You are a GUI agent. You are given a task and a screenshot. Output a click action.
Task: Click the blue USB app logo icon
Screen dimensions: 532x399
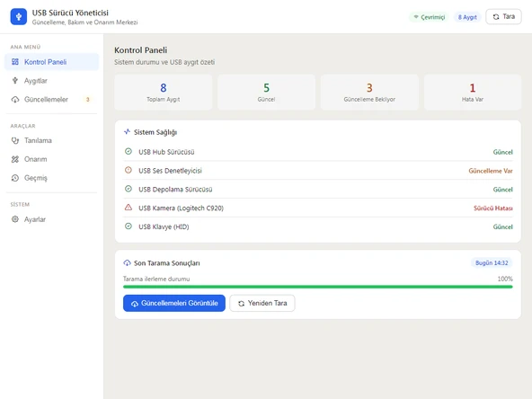(x=19, y=16)
